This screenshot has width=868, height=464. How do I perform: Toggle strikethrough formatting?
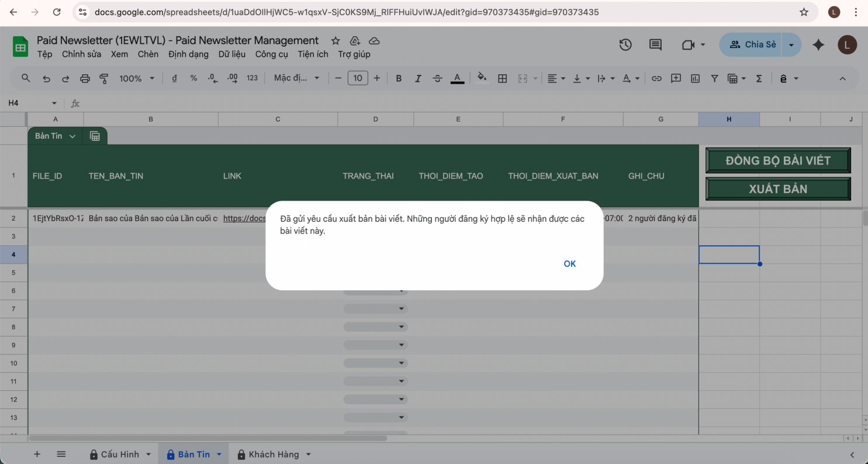click(x=437, y=78)
